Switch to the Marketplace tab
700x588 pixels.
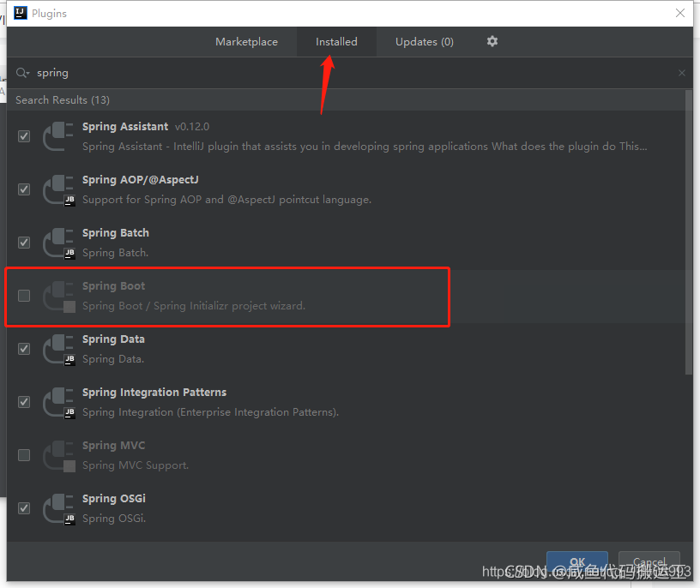246,41
